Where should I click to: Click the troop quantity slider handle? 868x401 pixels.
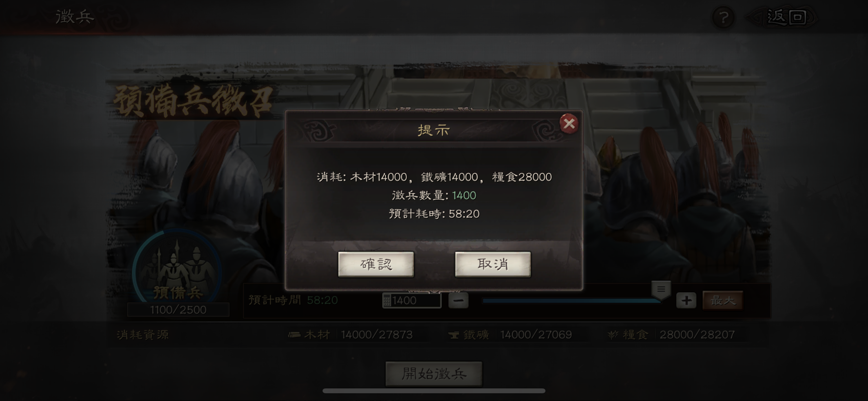point(661,290)
